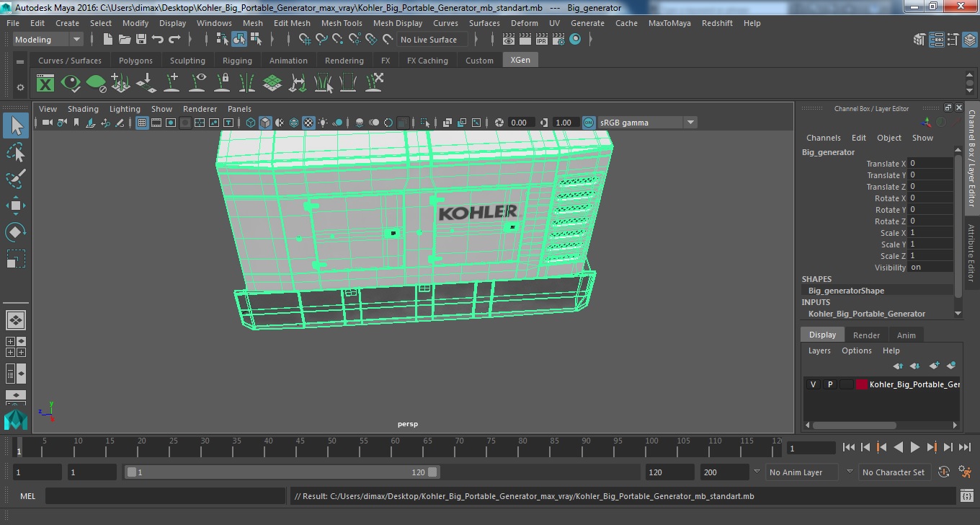980x525 pixels.
Task: Open the Mesh Tools menu
Action: (342, 23)
